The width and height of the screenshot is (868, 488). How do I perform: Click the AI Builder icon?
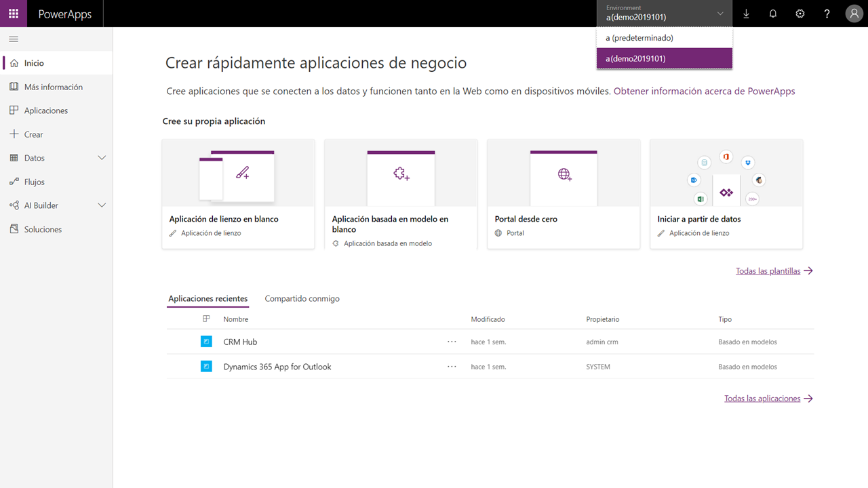pyautogui.click(x=14, y=205)
